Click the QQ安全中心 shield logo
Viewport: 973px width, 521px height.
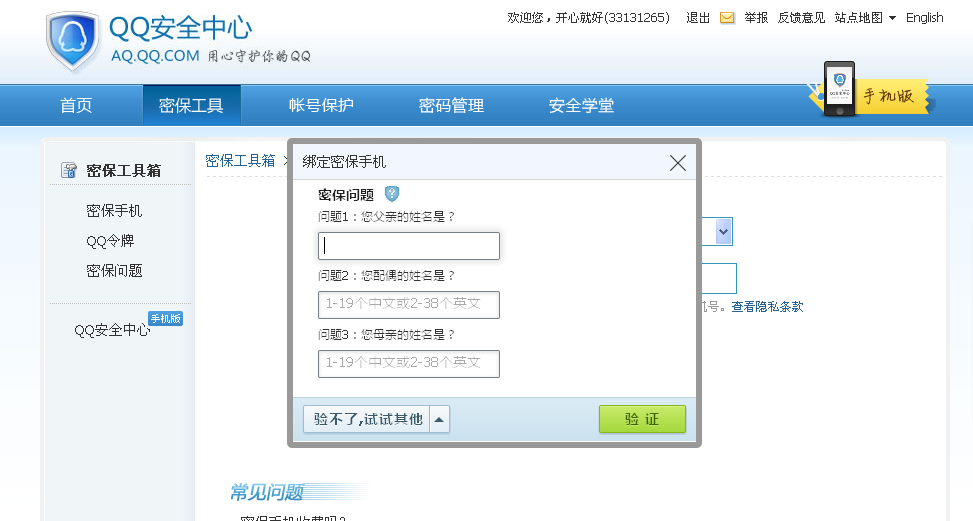click(73, 41)
